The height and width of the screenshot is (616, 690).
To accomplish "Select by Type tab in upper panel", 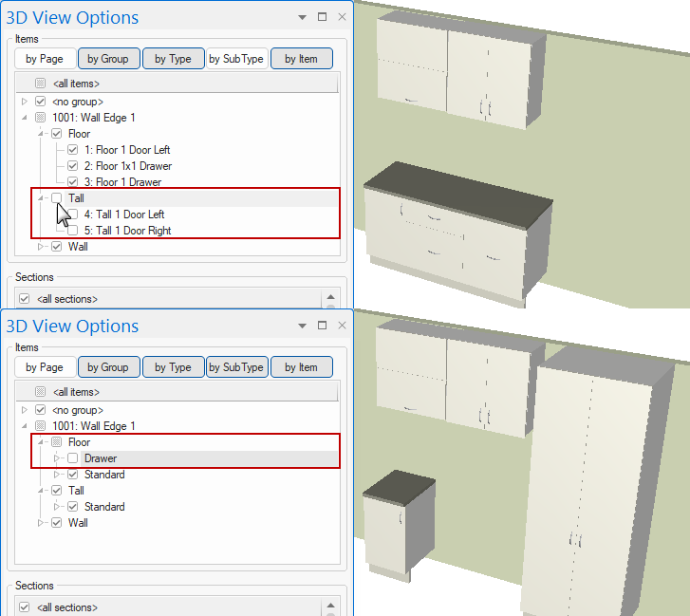I will (x=172, y=59).
